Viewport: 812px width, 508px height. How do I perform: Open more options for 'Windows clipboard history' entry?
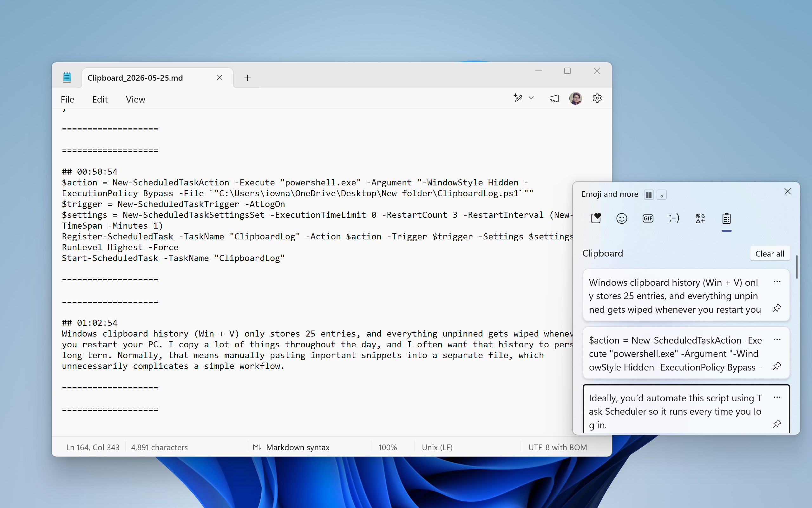777,282
